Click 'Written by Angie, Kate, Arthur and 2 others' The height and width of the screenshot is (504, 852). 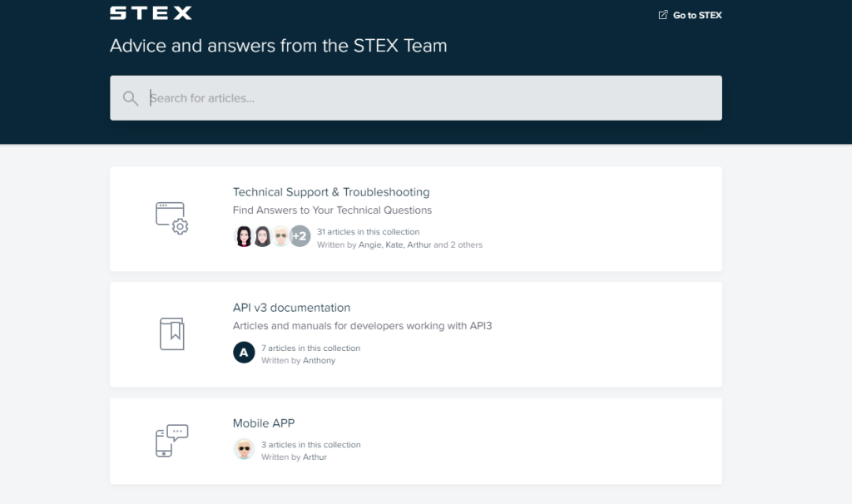point(399,245)
